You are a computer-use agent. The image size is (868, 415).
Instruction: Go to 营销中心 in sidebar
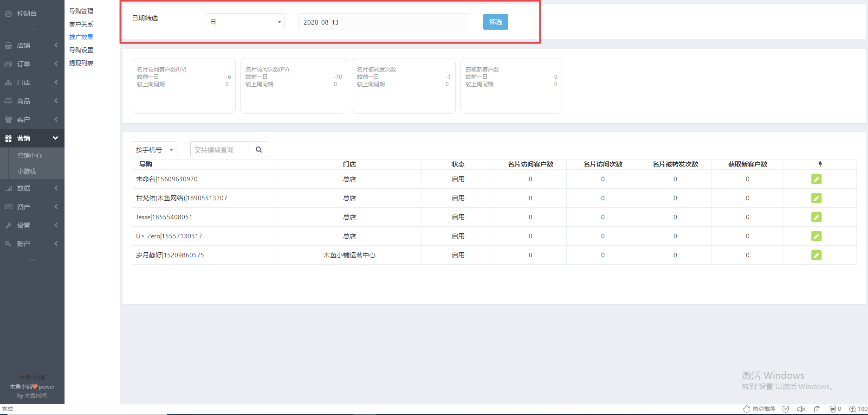point(30,156)
